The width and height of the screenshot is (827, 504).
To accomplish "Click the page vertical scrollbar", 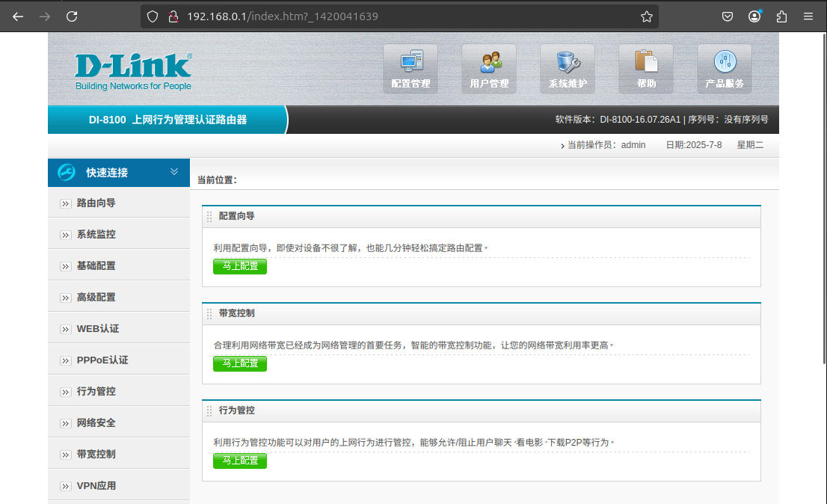I will (x=824, y=198).
